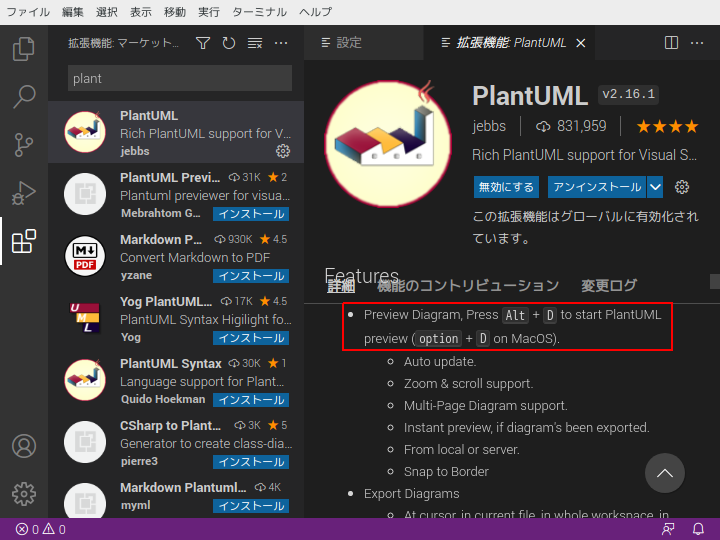
Task: Click the Markdown PDF extension icon
Action: [x=85, y=256]
